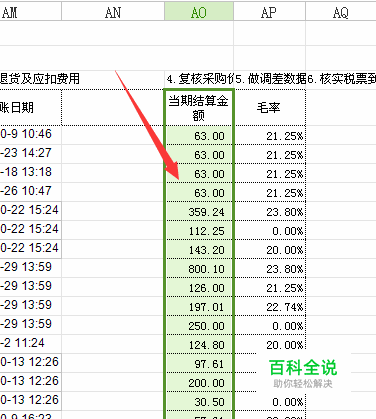Select the amount cell 124.80
The width and height of the screenshot is (376, 419).
click(x=199, y=345)
